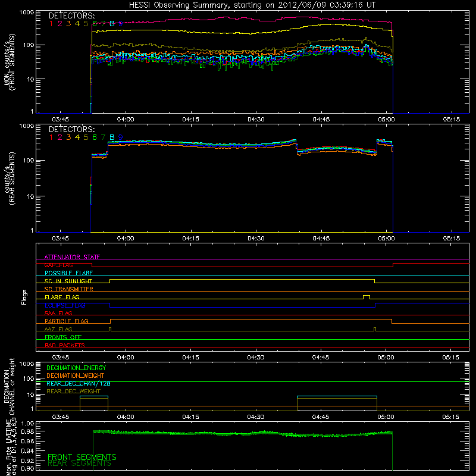Select the AAZ_FLAG label
The width and height of the screenshot is (476, 476).
tap(58, 329)
